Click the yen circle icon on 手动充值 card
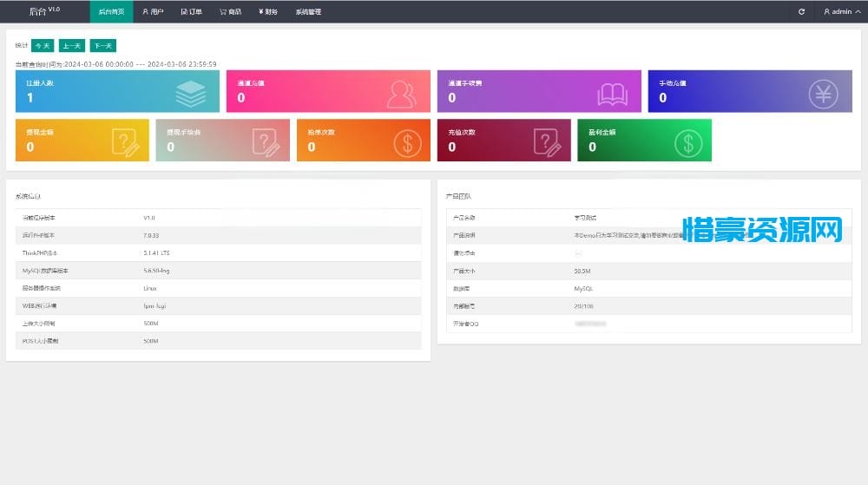Viewport: 868px width, 485px height. coord(823,93)
